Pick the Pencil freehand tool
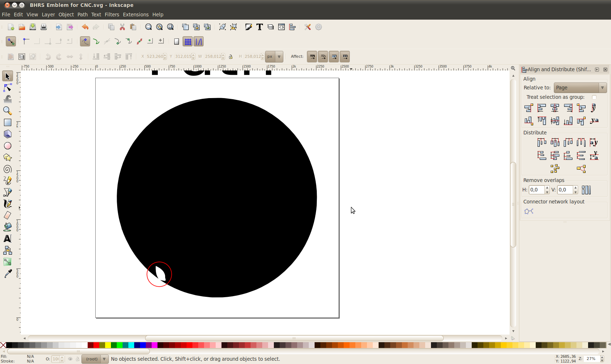The height and width of the screenshot is (364, 611). tap(8, 181)
